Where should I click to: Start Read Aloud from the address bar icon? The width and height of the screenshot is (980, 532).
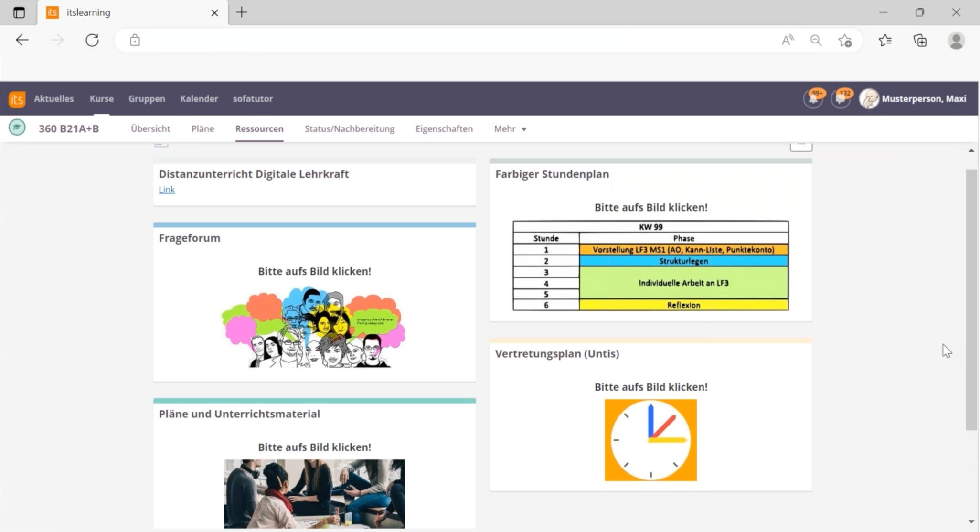(x=788, y=40)
